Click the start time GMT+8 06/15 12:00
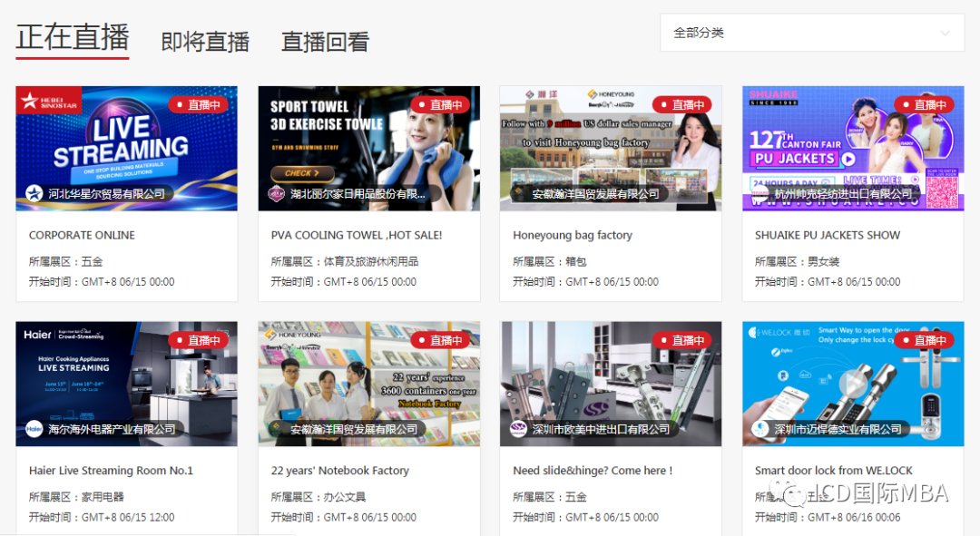Viewport: 980px width, 536px height. tap(102, 517)
